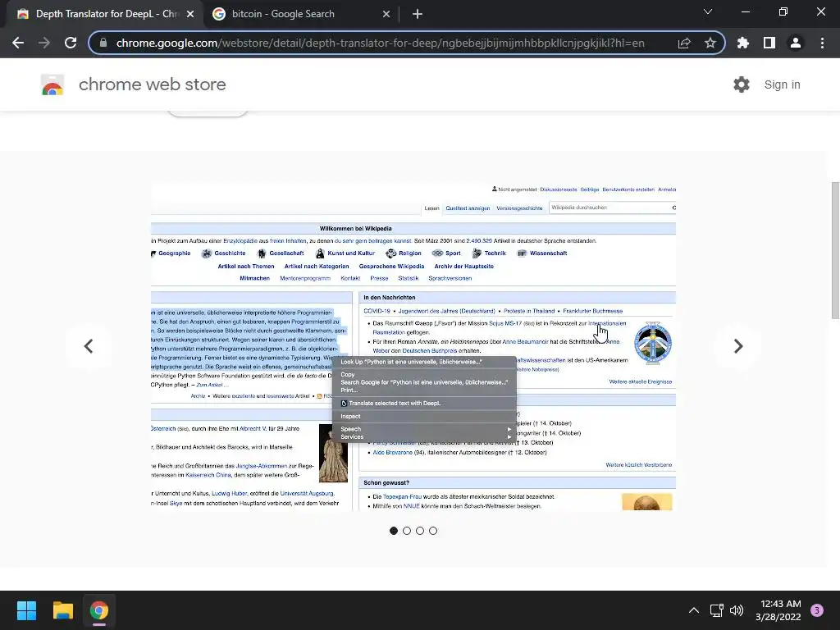The height and width of the screenshot is (630, 840).
Task: Open the Extensions puzzle menu
Action: pyautogui.click(x=743, y=43)
